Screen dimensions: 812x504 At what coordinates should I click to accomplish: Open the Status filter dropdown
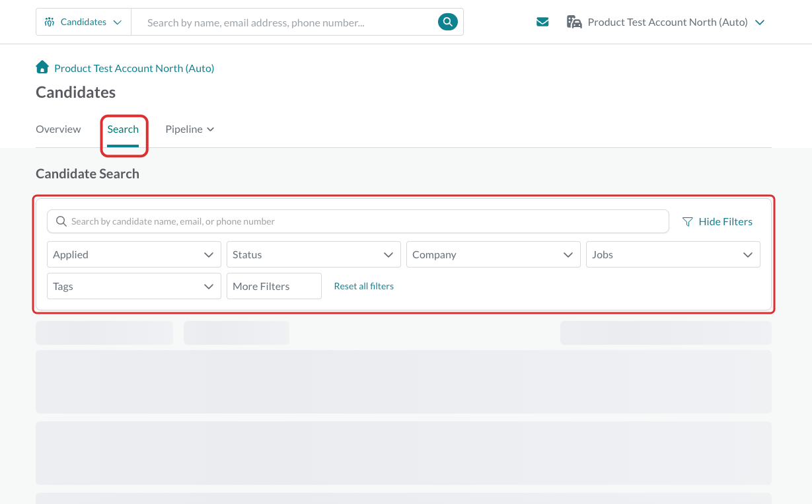pos(314,254)
